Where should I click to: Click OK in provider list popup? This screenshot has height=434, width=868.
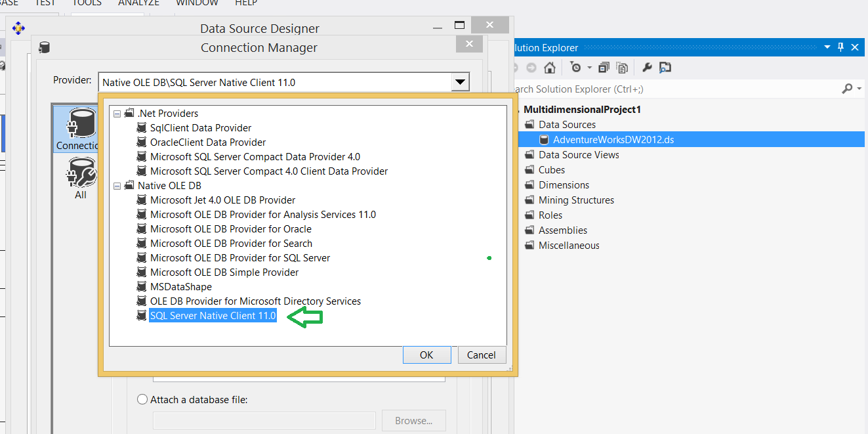tap(426, 355)
